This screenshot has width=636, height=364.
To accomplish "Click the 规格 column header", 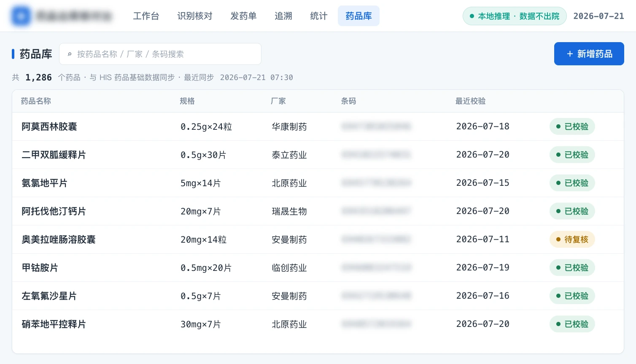I will pyautogui.click(x=187, y=101).
